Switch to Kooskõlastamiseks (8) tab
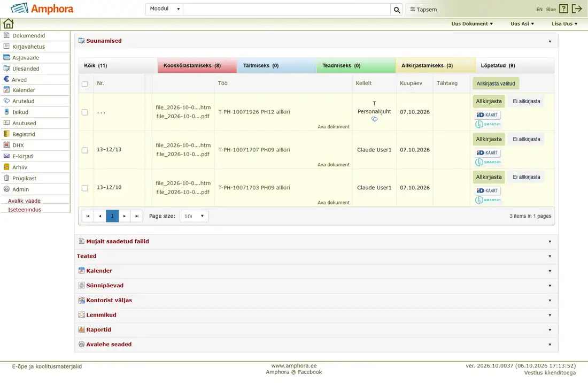The image size is (588, 383). (197, 66)
